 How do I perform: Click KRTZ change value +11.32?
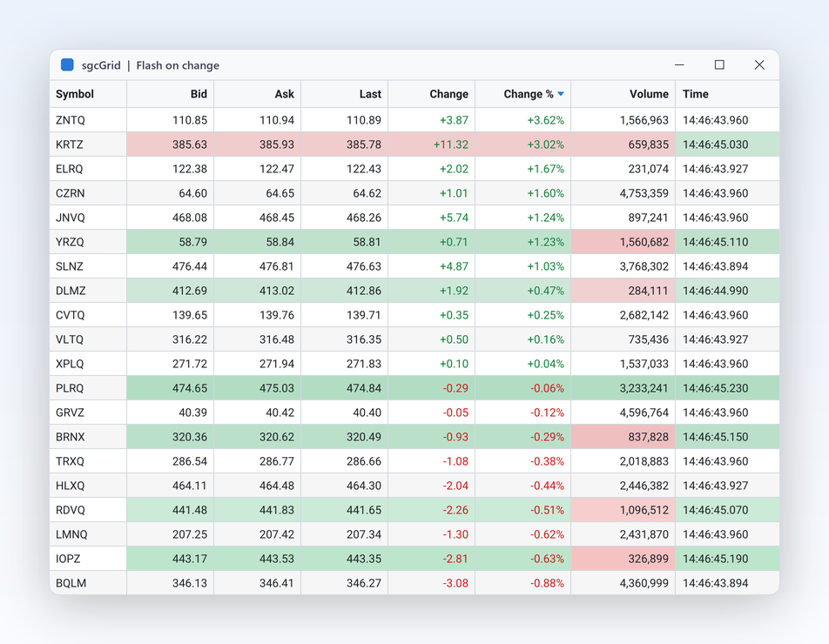[x=431, y=144]
